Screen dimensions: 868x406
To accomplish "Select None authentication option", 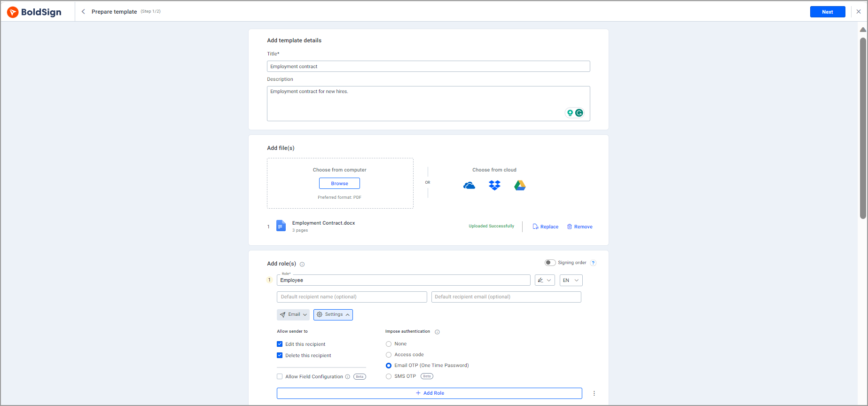I will click(389, 344).
